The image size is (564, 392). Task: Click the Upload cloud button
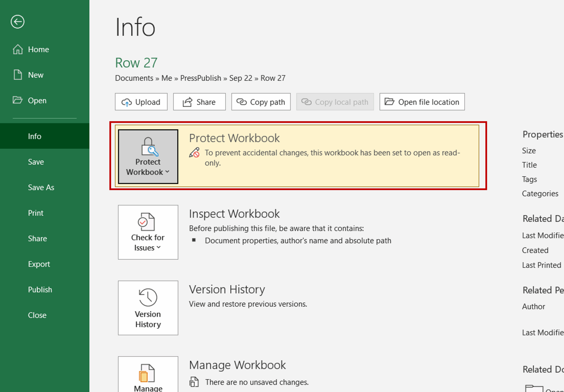(x=141, y=102)
